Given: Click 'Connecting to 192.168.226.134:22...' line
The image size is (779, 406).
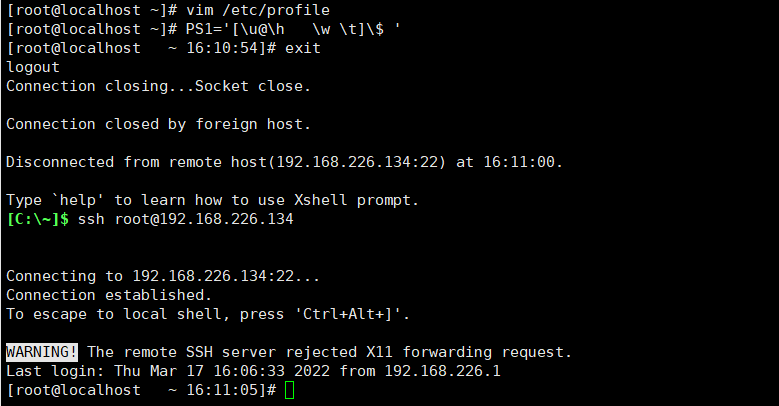Looking at the screenshot, I should click(x=163, y=276).
